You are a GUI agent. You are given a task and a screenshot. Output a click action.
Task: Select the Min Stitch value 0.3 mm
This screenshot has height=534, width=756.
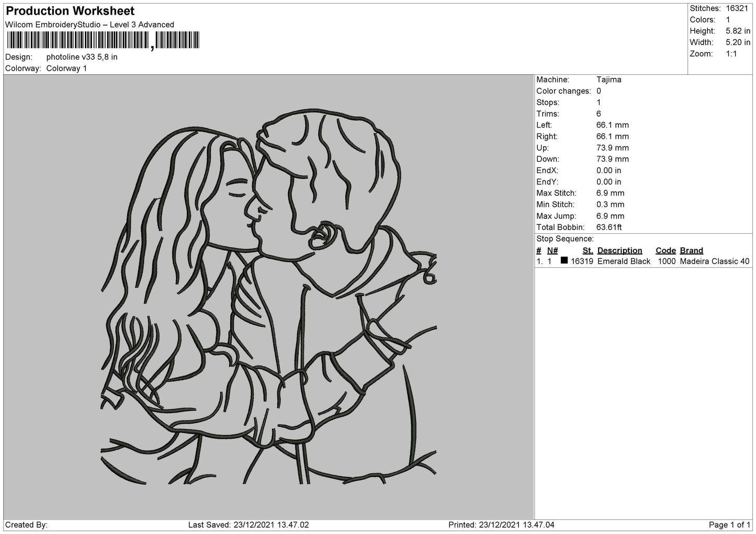tap(611, 204)
